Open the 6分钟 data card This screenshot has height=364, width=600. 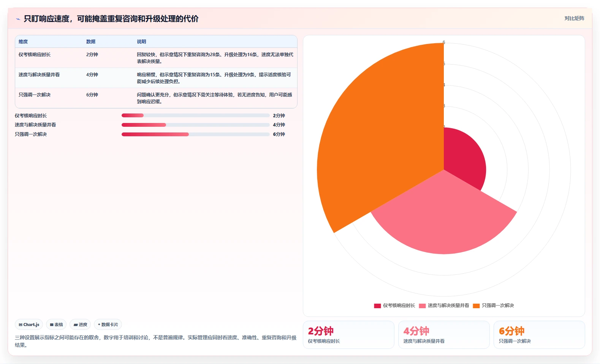[x=539, y=335]
